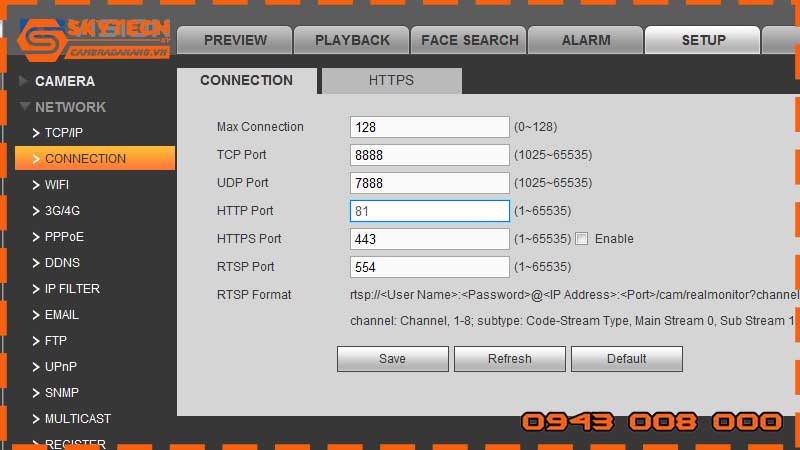Expand the CAMERA section arrow
The width and height of the screenshot is (800, 450).
click(23, 81)
